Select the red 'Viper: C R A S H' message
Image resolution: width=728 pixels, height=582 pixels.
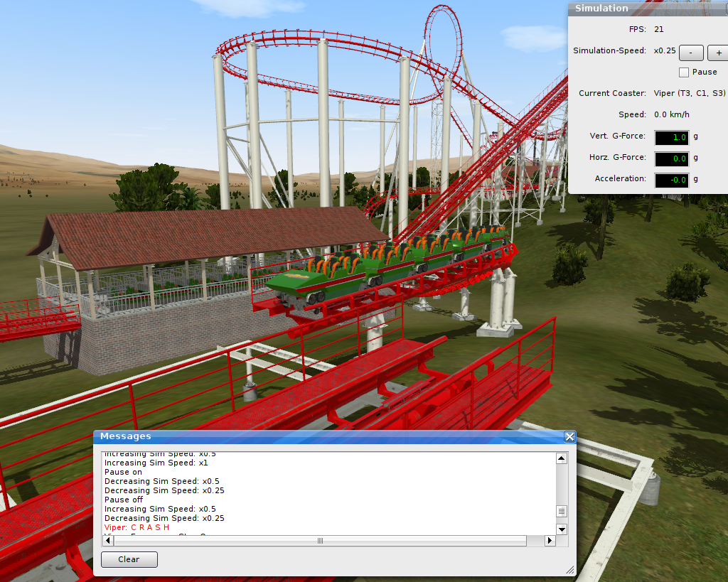(136, 527)
